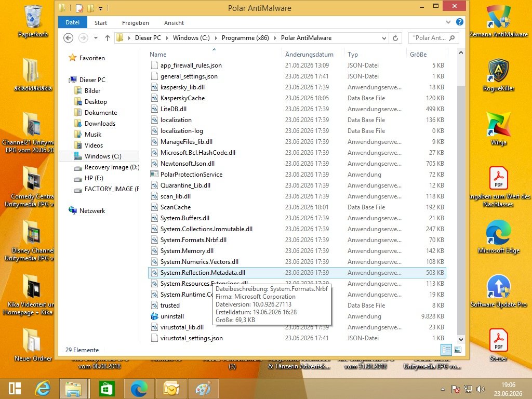Select the file LiteDB.dll
This screenshot has width=532, height=399.
(174, 109)
